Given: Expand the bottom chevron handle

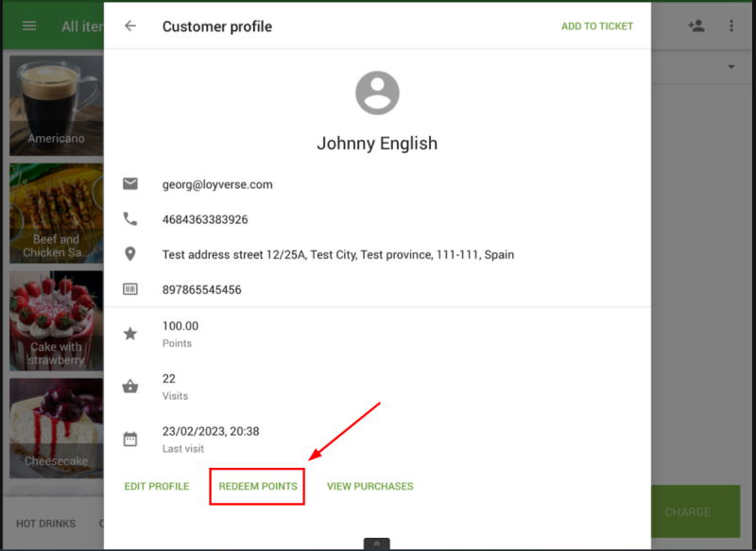Looking at the screenshot, I should [x=377, y=543].
